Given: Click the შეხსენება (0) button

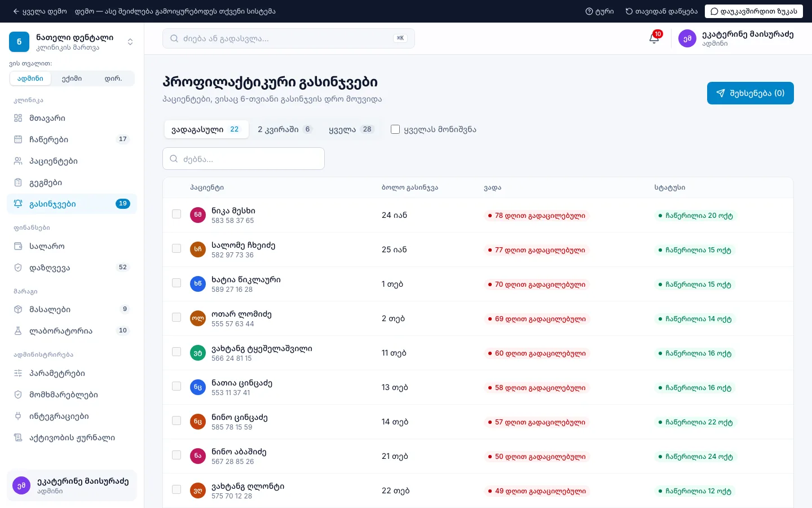Looking at the screenshot, I should click(x=751, y=93).
